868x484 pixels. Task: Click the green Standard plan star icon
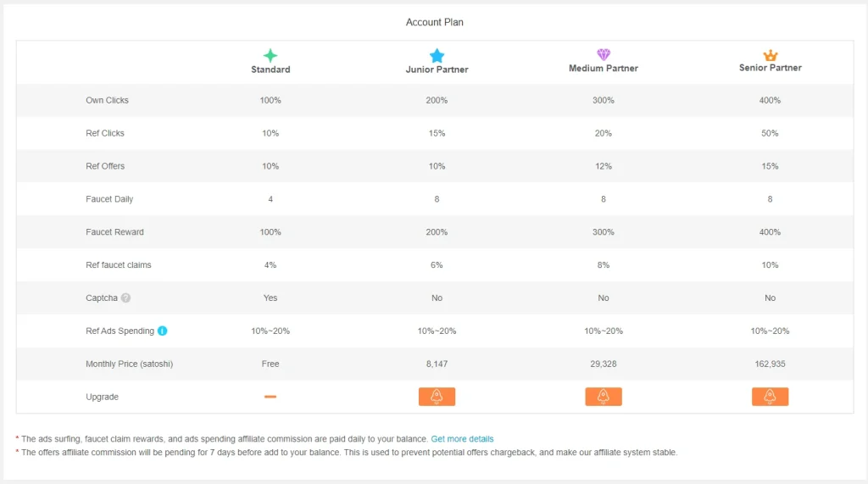click(x=270, y=55)
